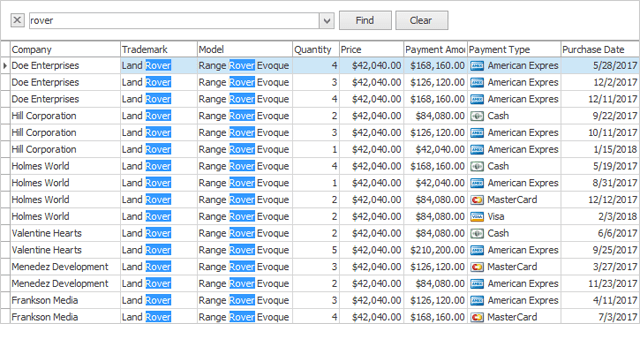Click American Express icon in 5/28/2017 row
640x360 pixels.
point(477,66)
